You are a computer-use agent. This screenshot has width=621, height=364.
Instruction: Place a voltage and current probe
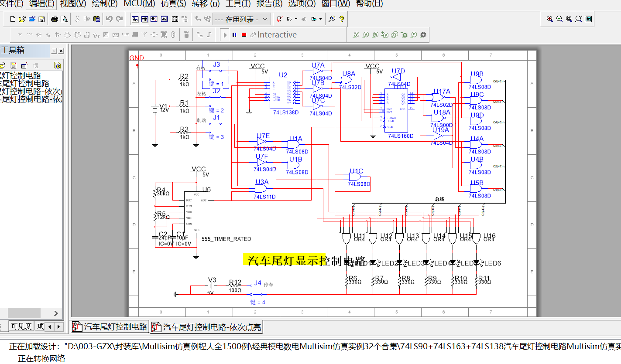coord(395,35)
